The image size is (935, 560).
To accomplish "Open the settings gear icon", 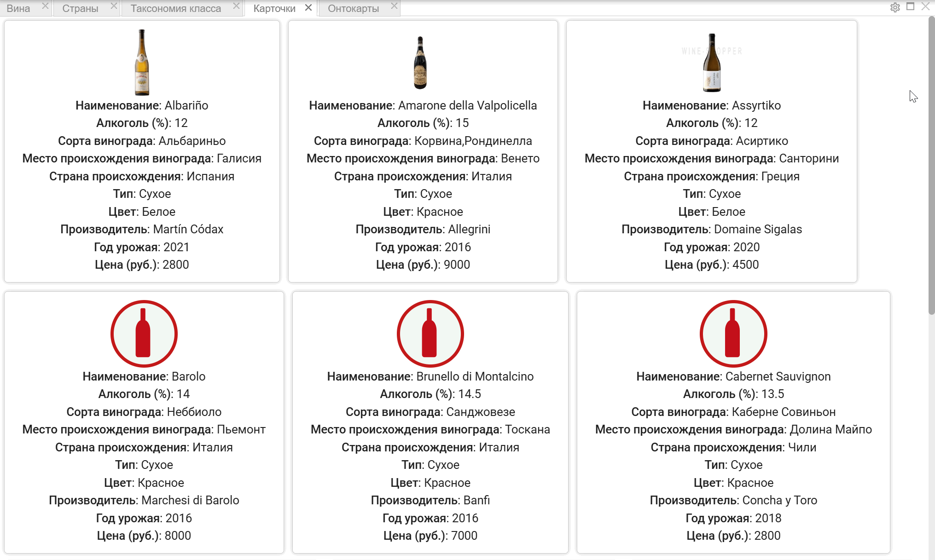I will 895,7.
